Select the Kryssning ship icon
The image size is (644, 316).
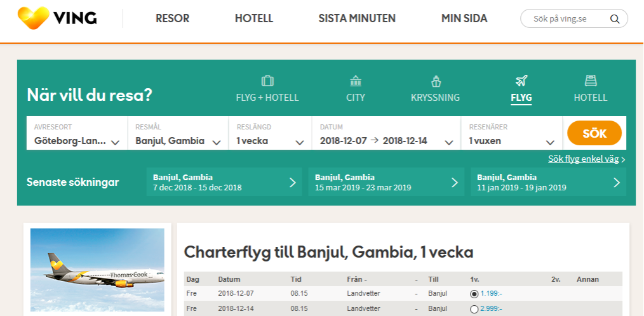pos(435,81)
